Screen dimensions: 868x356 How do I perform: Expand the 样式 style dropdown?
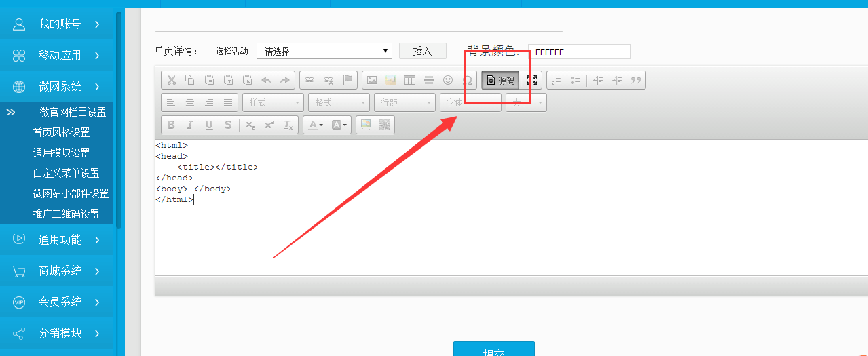[x=273, y=102]
